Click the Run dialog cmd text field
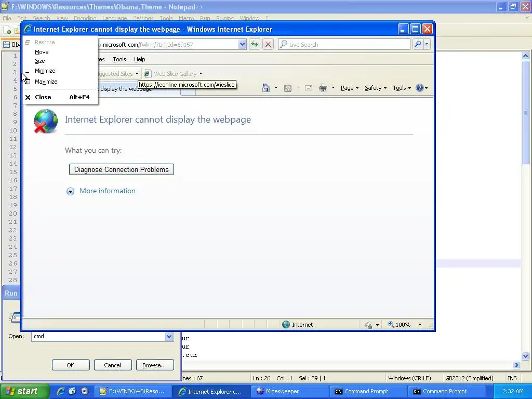The height and width of the screenshot is (399, 532). click(98, 336)
